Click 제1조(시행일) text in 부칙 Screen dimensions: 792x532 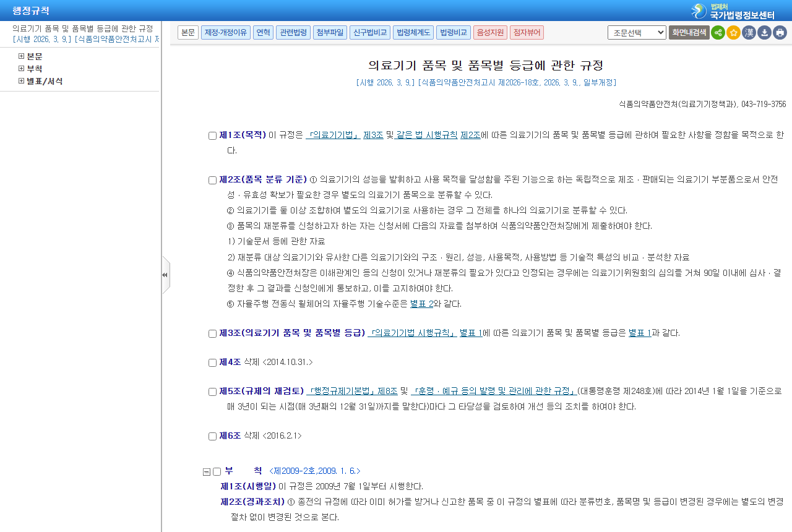click(x=248, y=486)
